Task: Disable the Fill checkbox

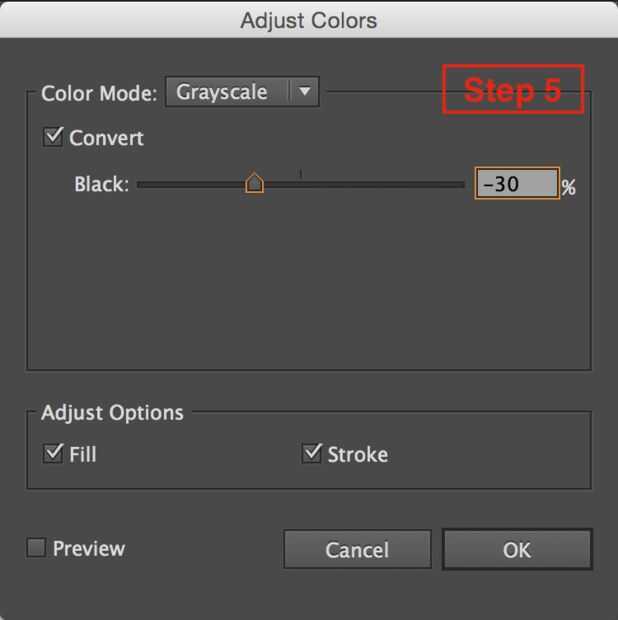Action: pyautogui.click(x=54, y=453)
